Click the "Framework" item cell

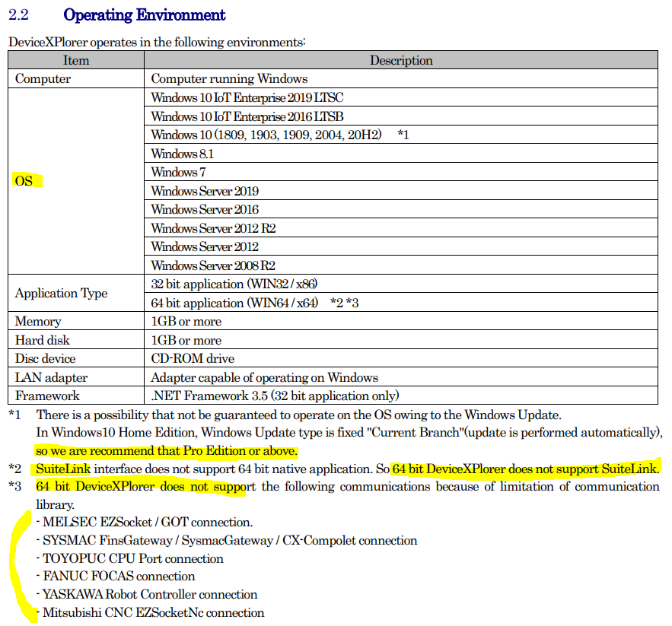pos(76,395)
